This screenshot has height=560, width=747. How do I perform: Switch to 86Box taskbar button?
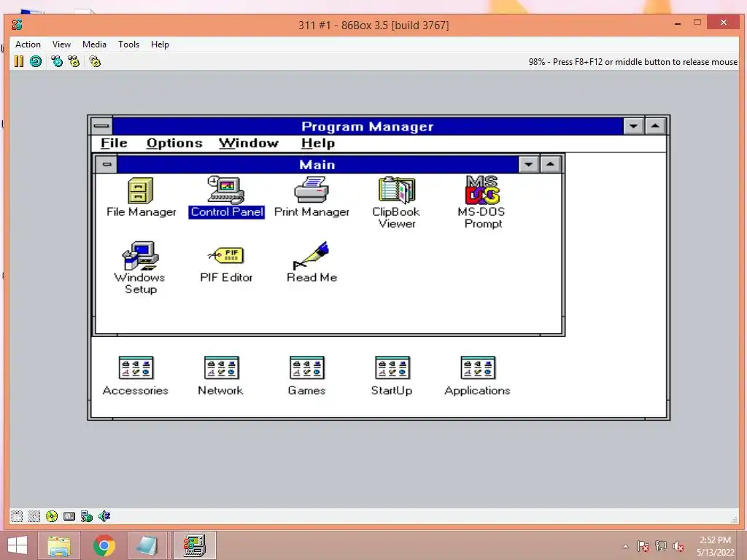click(x=194, y=545)
